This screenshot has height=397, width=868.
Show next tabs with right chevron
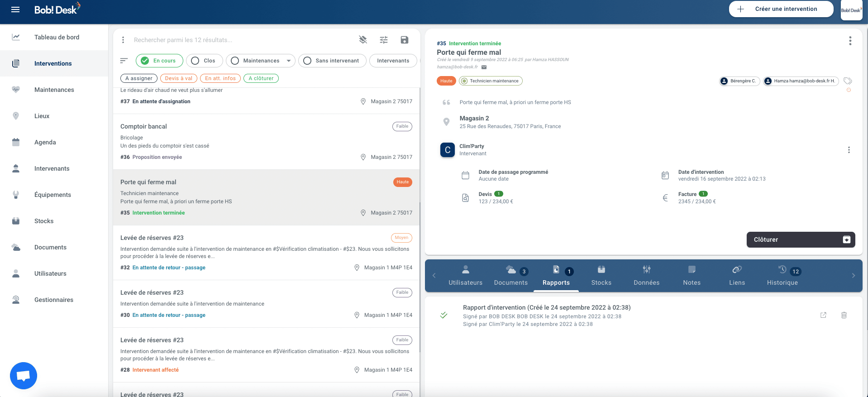click(x=854, y=276)
